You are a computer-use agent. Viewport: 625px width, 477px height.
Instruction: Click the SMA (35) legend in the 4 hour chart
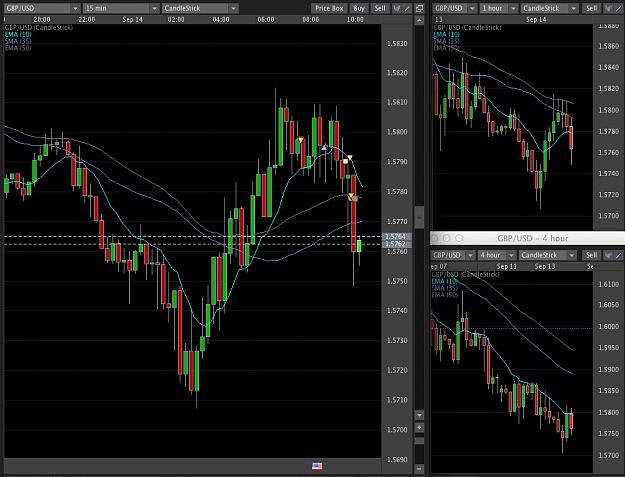click(444, 288)
